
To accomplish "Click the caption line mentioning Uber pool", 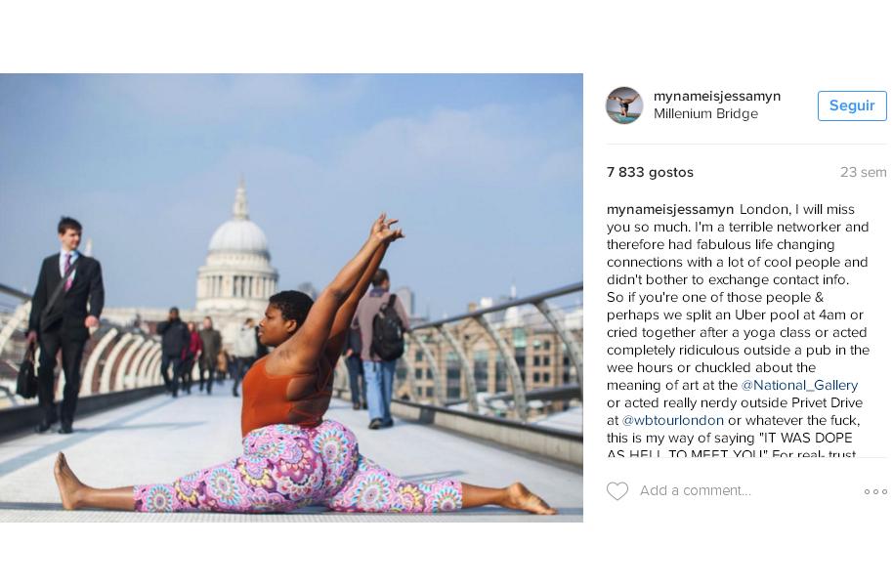I will point(736,315).
